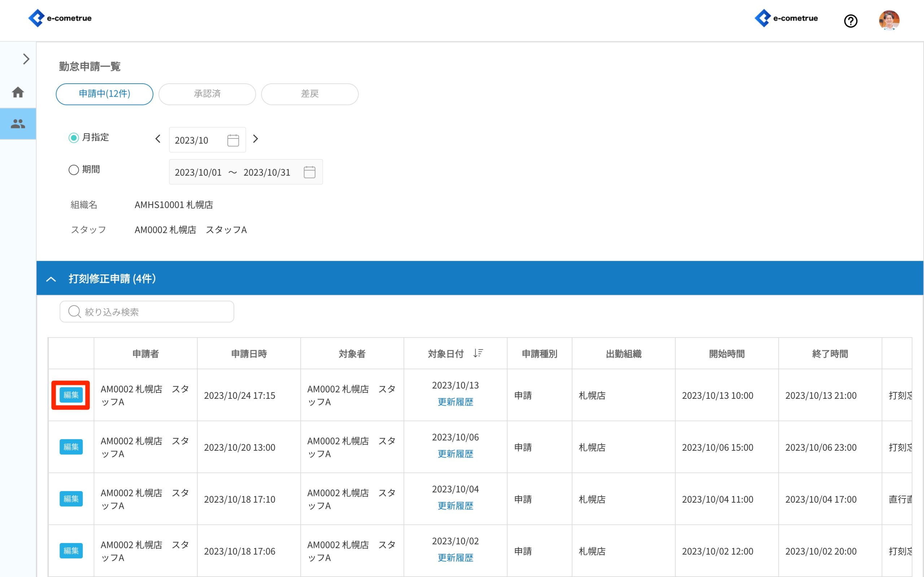Image resolution: width=924 pixels, height=577 pixels.
Task: Click 編集 for the 2023/10/06 row
Action: [x=71, y=447]
